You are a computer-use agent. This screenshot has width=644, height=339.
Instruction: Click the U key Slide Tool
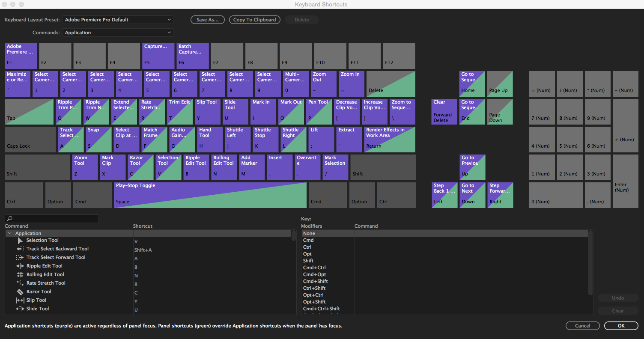(x=236, y=112)
